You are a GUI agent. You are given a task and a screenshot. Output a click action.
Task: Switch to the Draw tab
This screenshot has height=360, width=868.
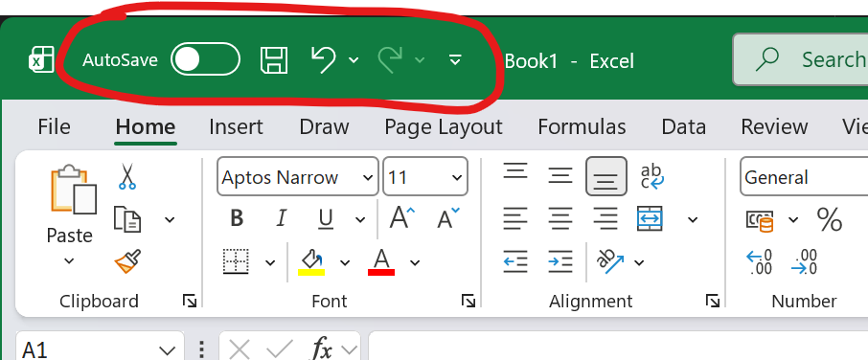(324, 127)
